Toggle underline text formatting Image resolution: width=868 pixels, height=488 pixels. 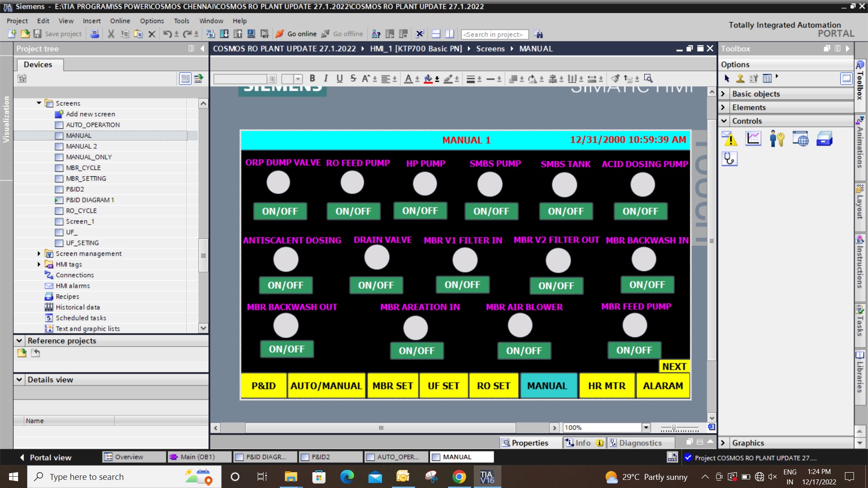click(340, 79)
